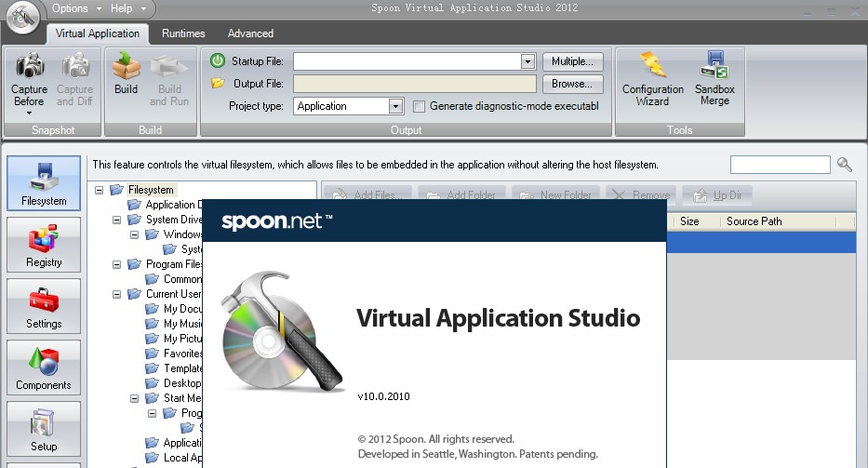
Task: Select the highlighted blue row in file list
Action: tap(761, 242)
